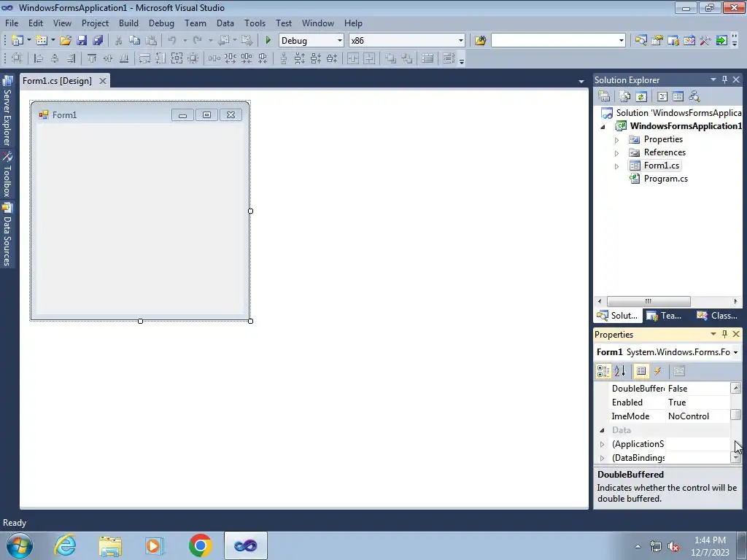This screenshot has width=747, height=560.
Task: Click the Enabled property value True
Action: 698,402
